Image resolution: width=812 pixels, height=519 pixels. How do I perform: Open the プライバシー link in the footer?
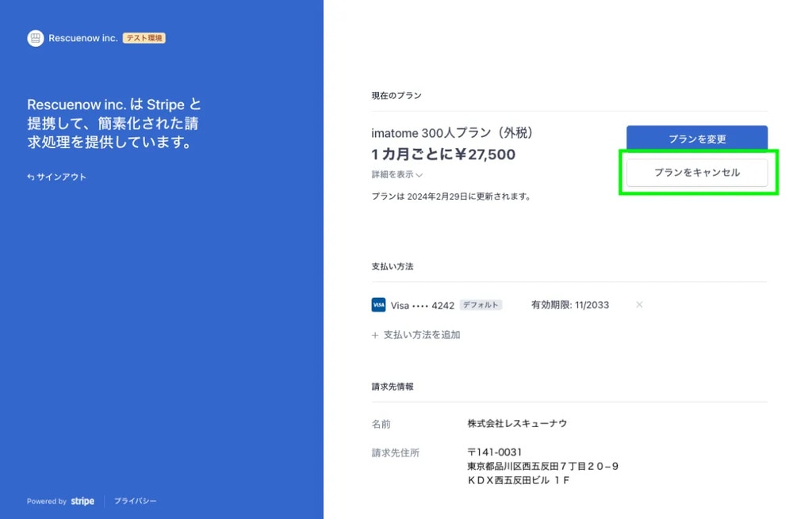tap(136, 501)
